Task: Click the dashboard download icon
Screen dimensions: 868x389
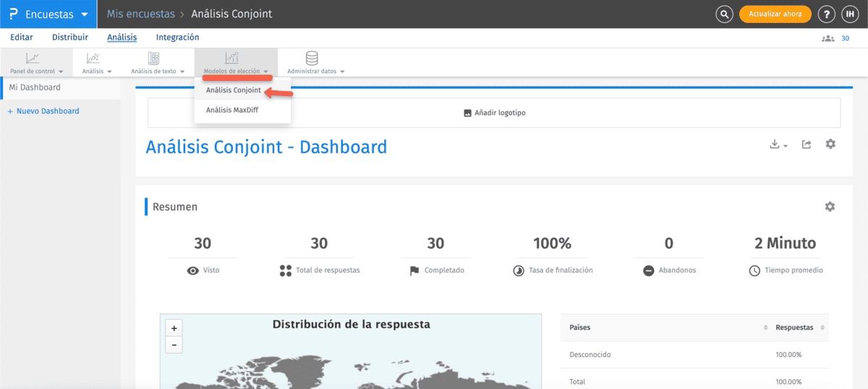Action: tap(778, 145)
